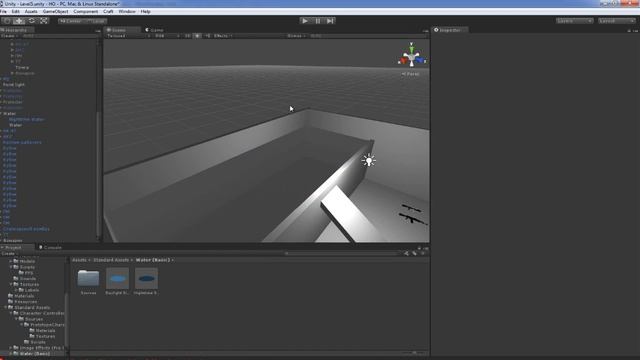Click the green Y axis on orientation gizmo

click(411, 48)
